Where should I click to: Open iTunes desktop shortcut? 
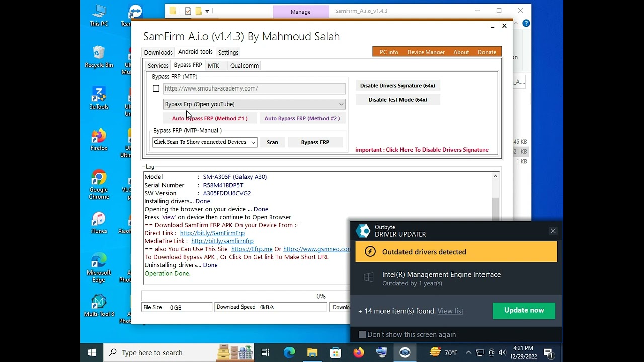pos(99,223)
